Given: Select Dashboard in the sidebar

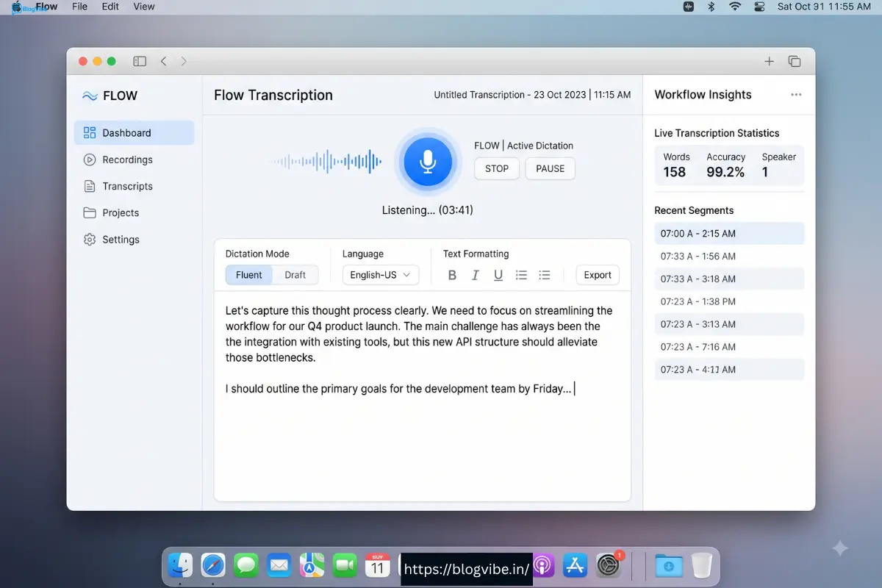Looking at the screenshot, I should tap(134, 133).
